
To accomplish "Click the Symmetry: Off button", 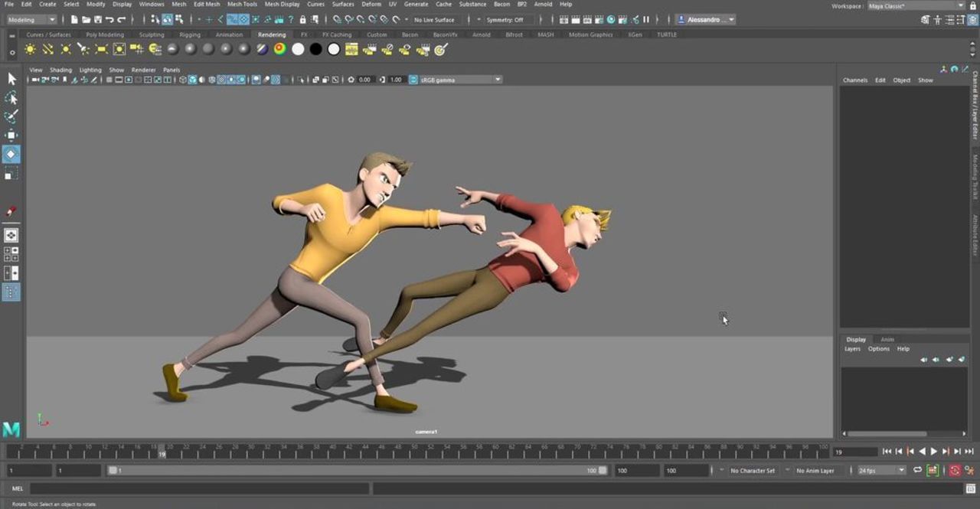I will coord(505,19).
